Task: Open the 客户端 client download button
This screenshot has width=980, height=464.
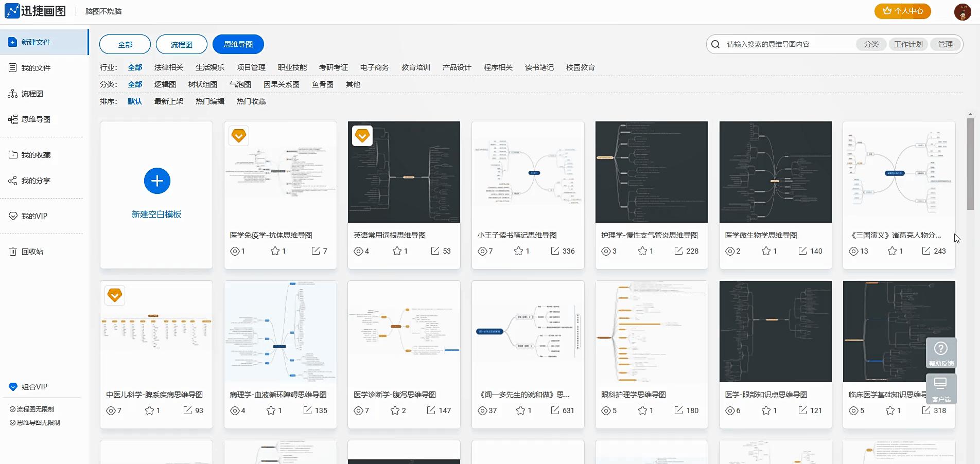Action: pyautogui.click(x=941, y=389)
